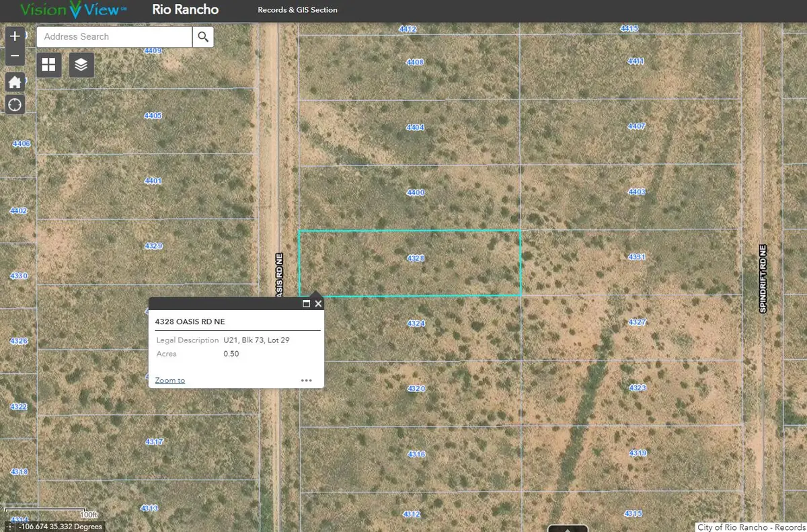This screenshot has height=532, width=807.
Task: Open more options via the popup ellipsis
Action: pyautogui.click(x=307, y=380)
